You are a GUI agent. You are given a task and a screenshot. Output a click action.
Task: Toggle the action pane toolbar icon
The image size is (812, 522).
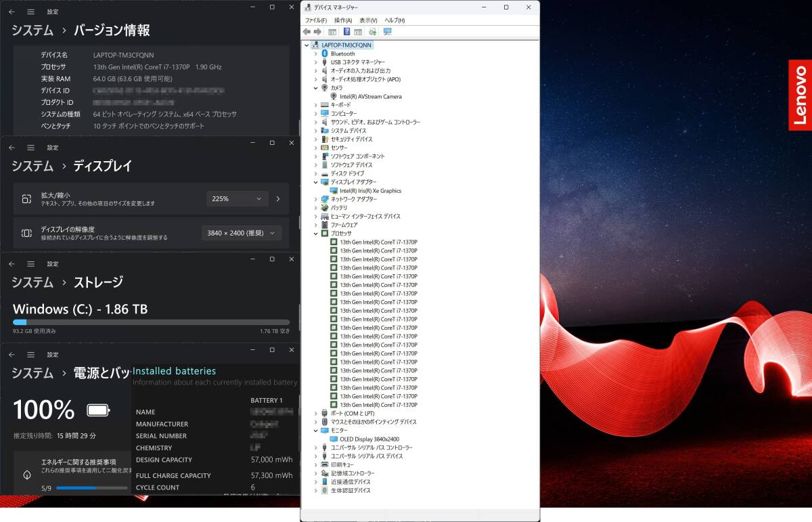(358, 32)
